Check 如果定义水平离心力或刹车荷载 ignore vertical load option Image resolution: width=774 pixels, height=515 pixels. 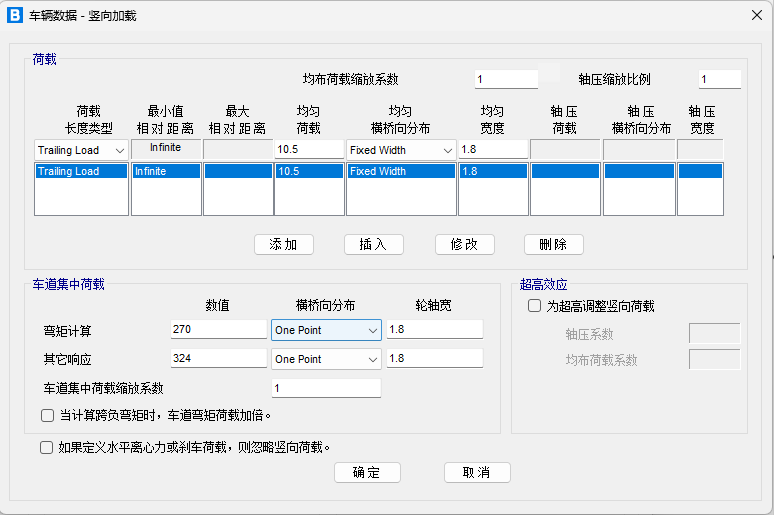click(47, 448)
